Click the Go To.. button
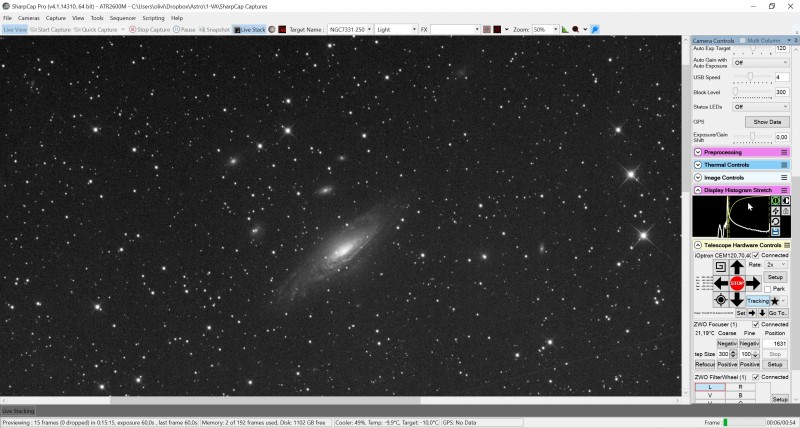The width and height of the screenshot is (800, 428). click(x=778, y=313)
